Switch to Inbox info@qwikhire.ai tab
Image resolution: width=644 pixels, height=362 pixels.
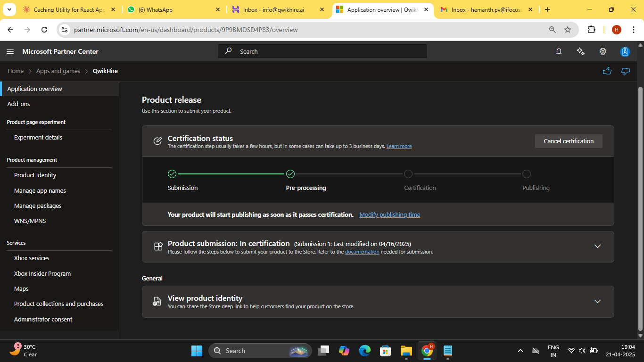click(x=279, y=9)
